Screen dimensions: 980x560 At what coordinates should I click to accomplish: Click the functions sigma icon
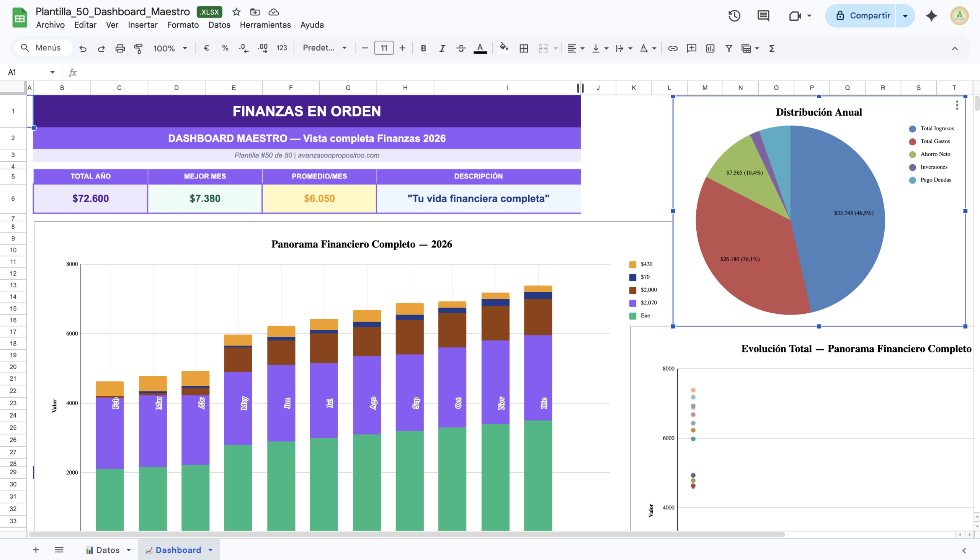[771, 48]
